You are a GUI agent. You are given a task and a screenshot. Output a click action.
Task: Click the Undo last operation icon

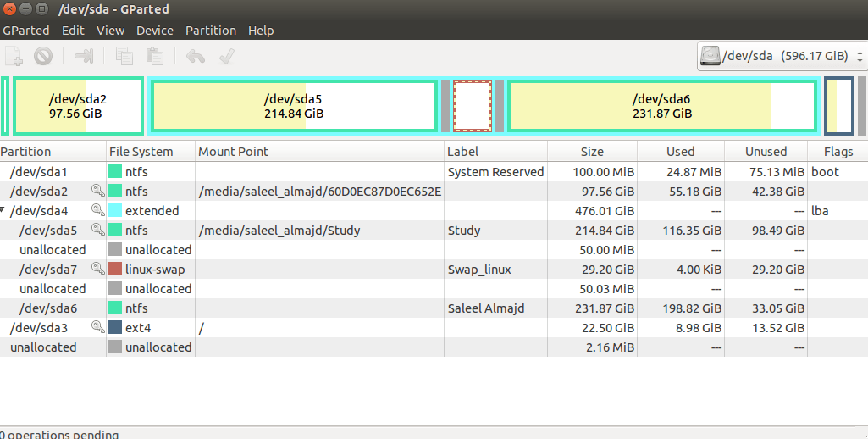pyautogui.click(x=196, y=57)
